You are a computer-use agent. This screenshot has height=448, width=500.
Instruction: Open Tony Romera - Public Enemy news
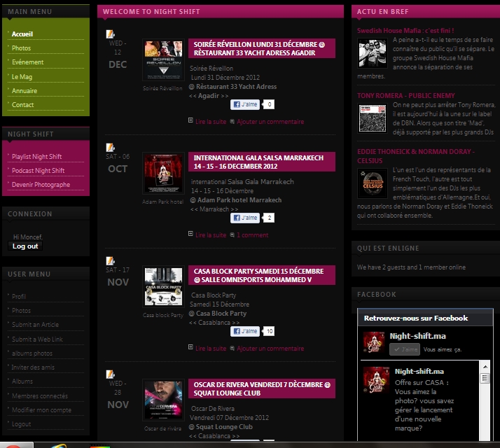point(406,96)
